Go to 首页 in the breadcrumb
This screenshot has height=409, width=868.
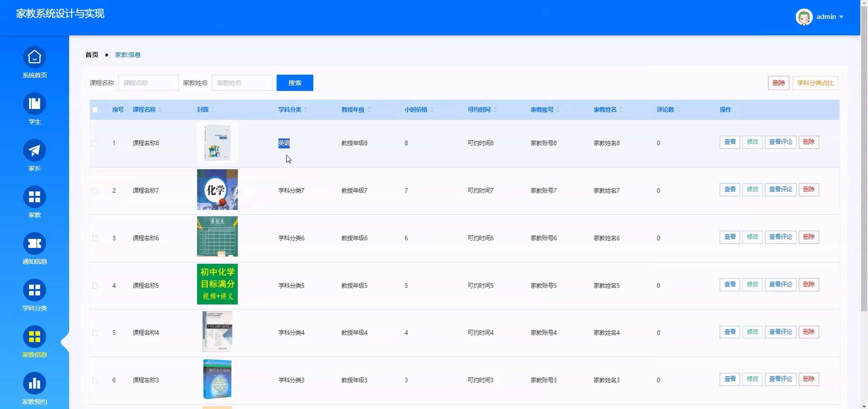click(x=92, y=55)
